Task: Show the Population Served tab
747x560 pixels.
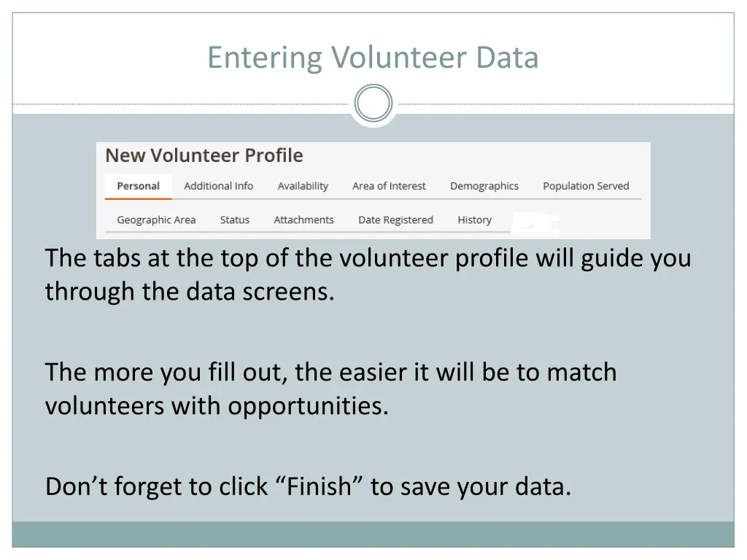Action: [x=586, y=186]
